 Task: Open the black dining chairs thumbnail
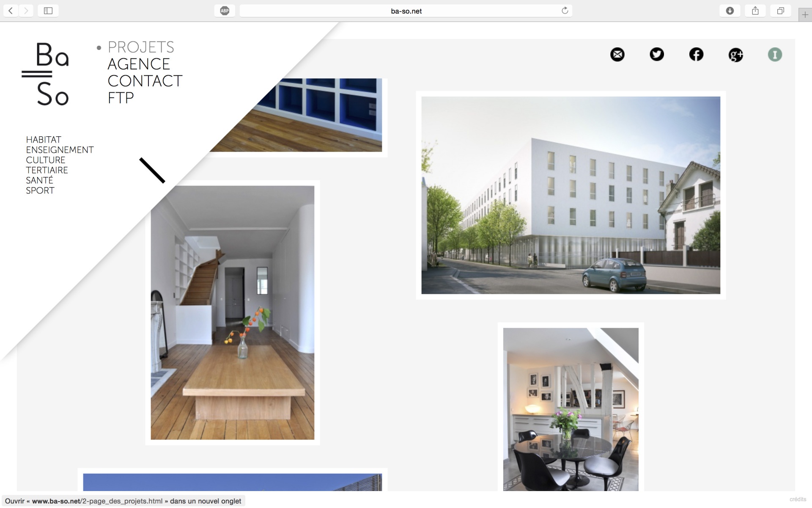click(571, 409)
